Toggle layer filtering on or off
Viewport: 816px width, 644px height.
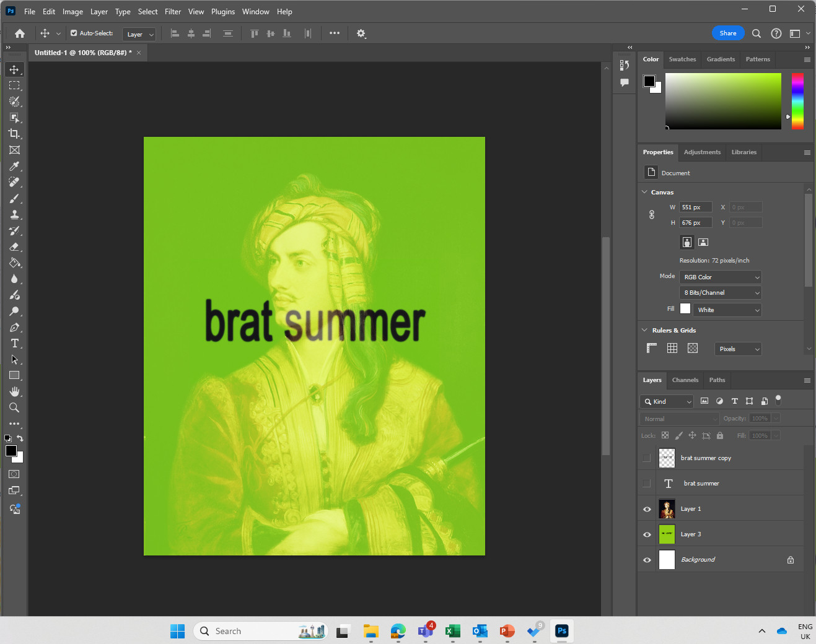(x=778, y=401)
